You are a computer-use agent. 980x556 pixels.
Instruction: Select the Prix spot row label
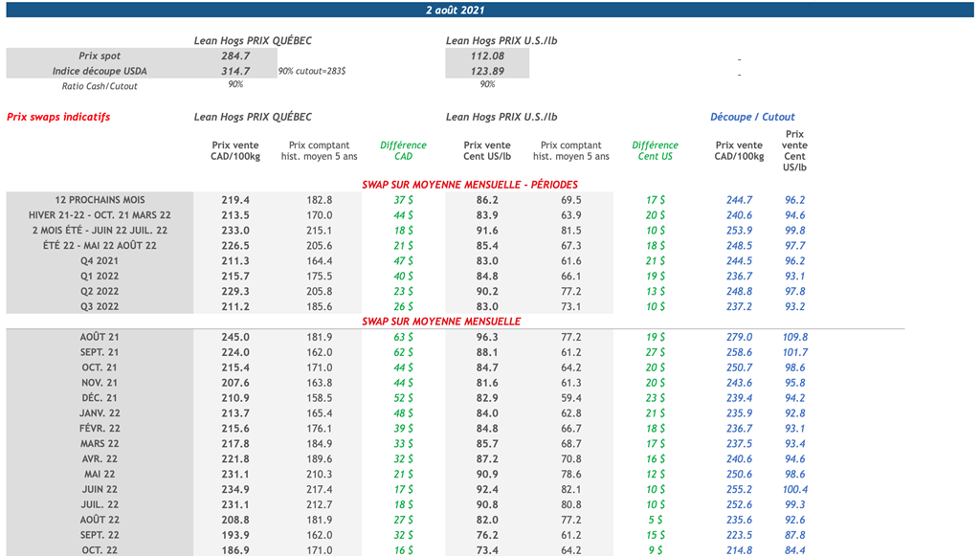click(x=100, y=56)
